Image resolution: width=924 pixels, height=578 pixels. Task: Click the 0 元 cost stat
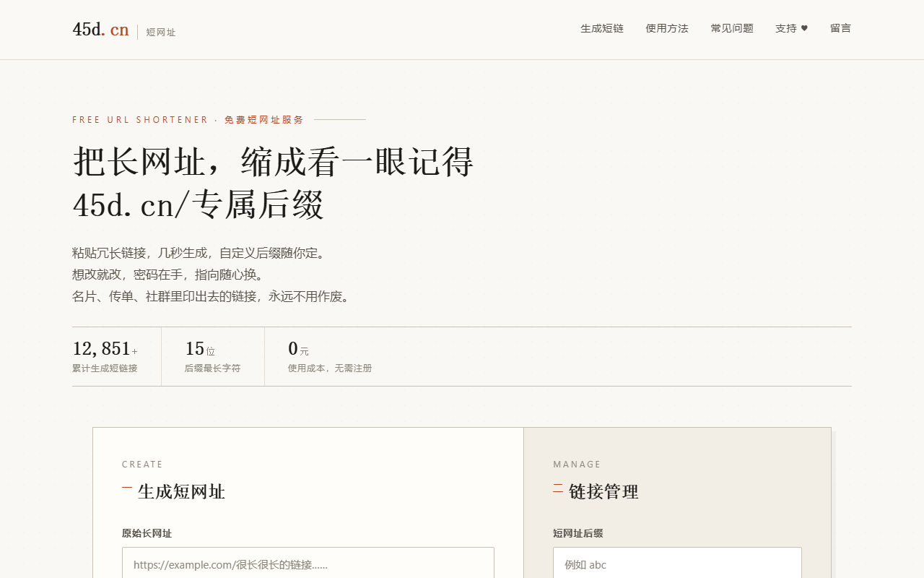(x=298, y=349)
